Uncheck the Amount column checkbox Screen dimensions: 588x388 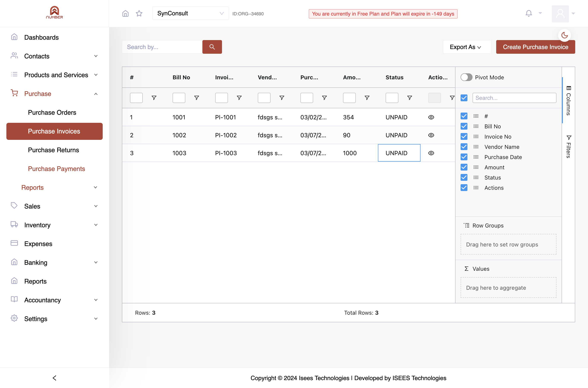click(x=464, y=167)
